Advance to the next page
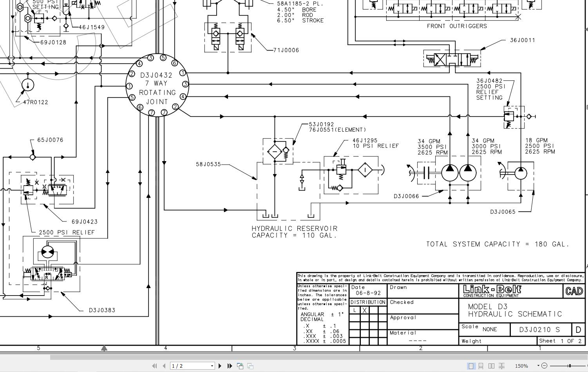This screenshot has width=588, height=372. point(220,366)
